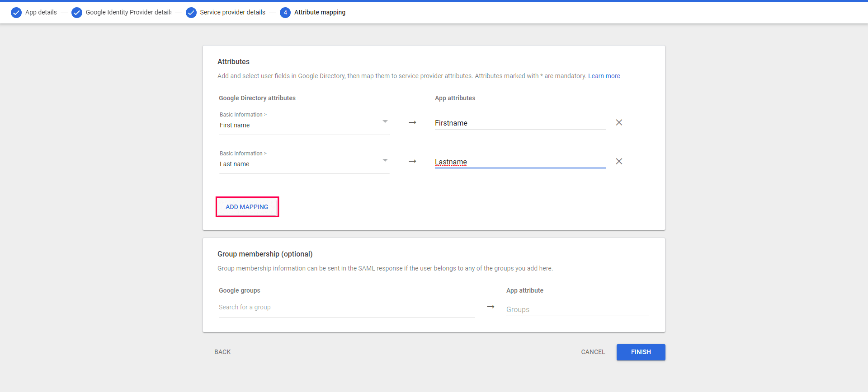Click the Lastname app attribute field

point(520,162)
